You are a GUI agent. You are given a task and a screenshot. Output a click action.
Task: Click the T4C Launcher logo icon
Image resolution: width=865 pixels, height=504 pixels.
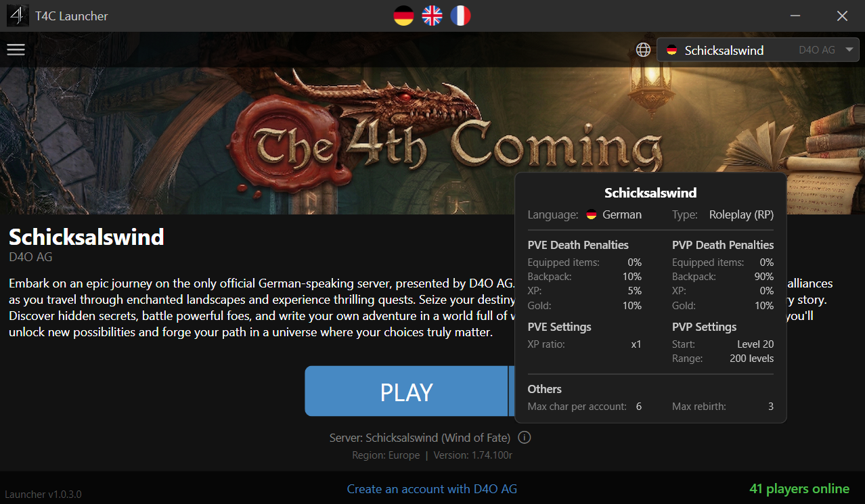click(18, 16)
